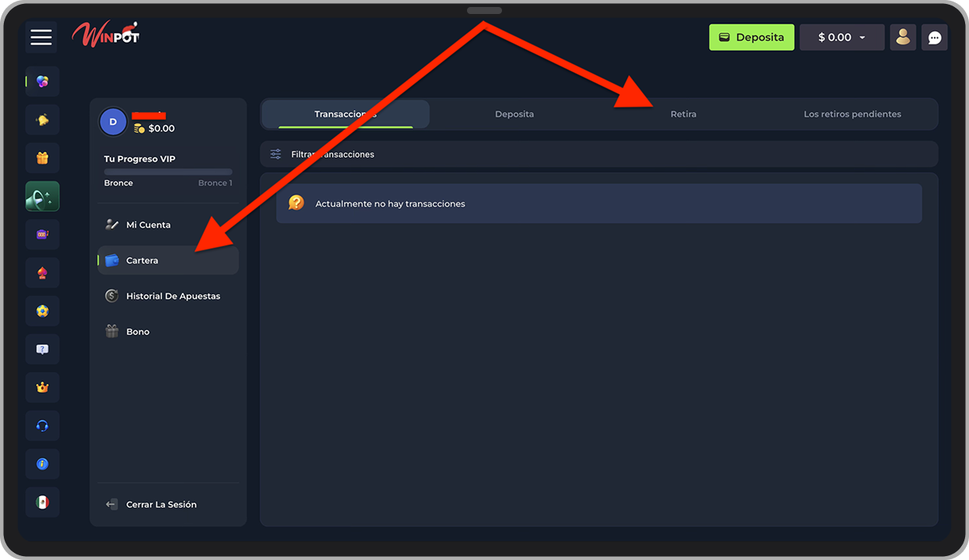The height and width of the screenshot is (560, 969).
Task: Open the gift box promotions icon
Action: (43, 158)
